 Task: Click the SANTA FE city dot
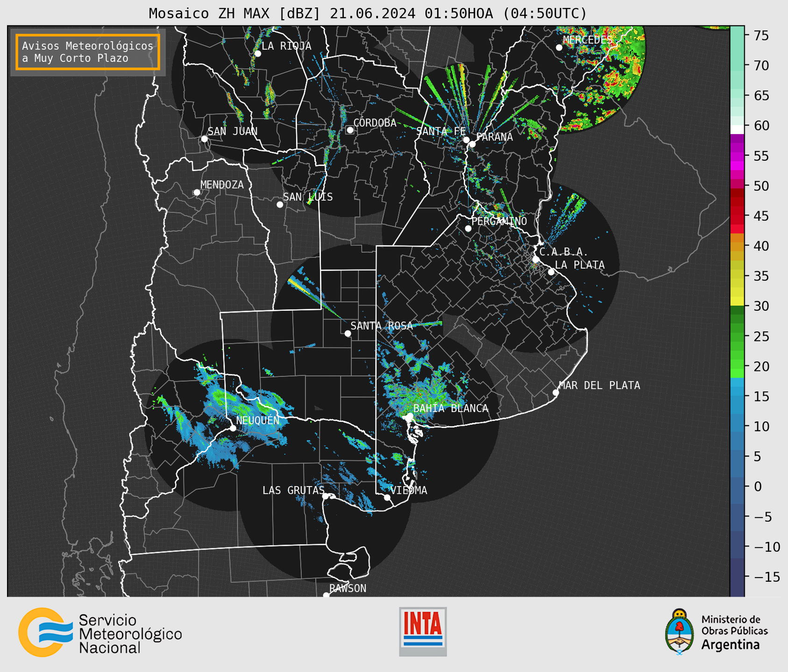pyautogui.click(x=466, y=140)
